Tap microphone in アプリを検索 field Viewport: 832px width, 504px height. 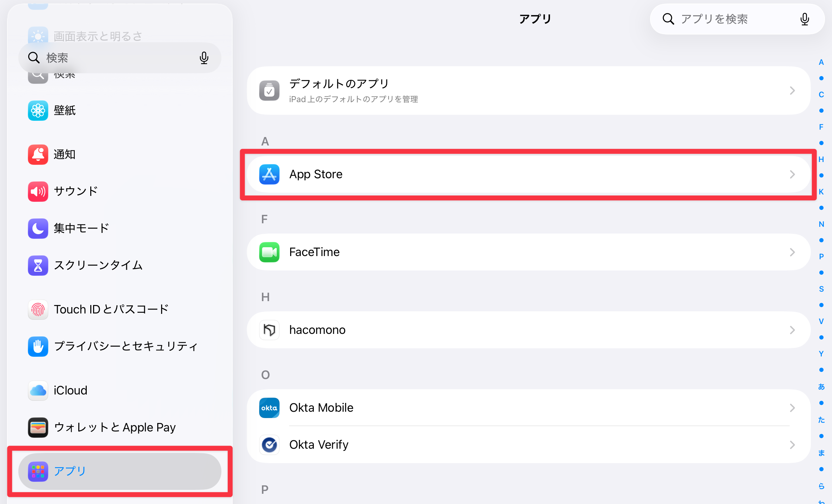[x=805, y=19]
